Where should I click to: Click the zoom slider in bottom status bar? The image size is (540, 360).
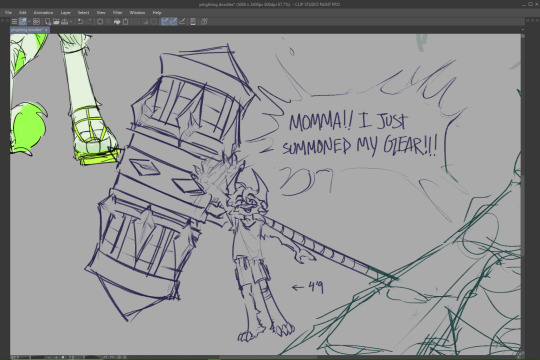(59, 357)
